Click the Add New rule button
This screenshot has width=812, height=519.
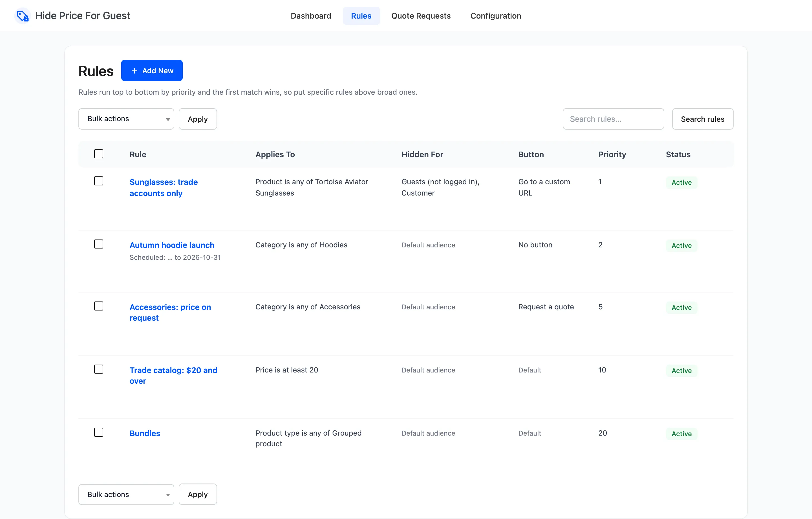[152, 70]
